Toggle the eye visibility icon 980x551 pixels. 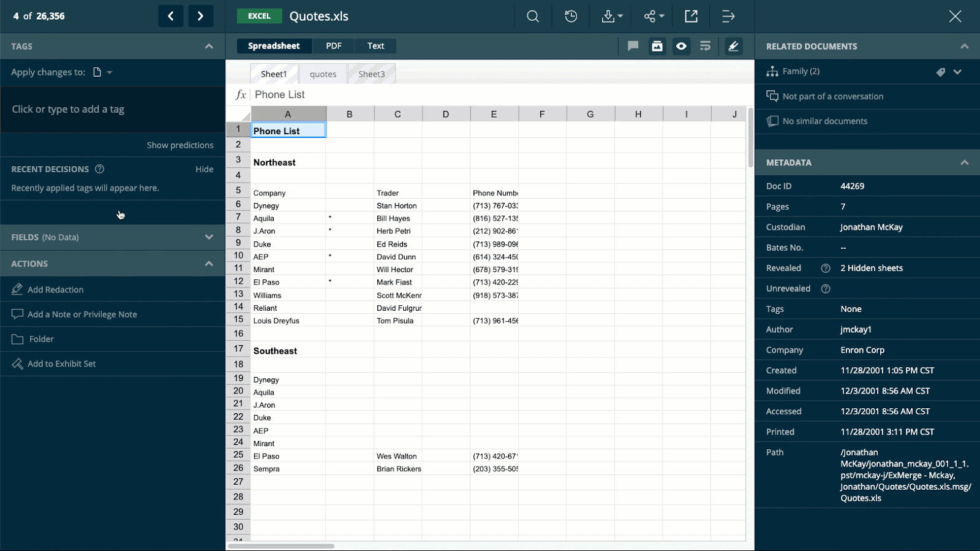click(x=681, y=46)
